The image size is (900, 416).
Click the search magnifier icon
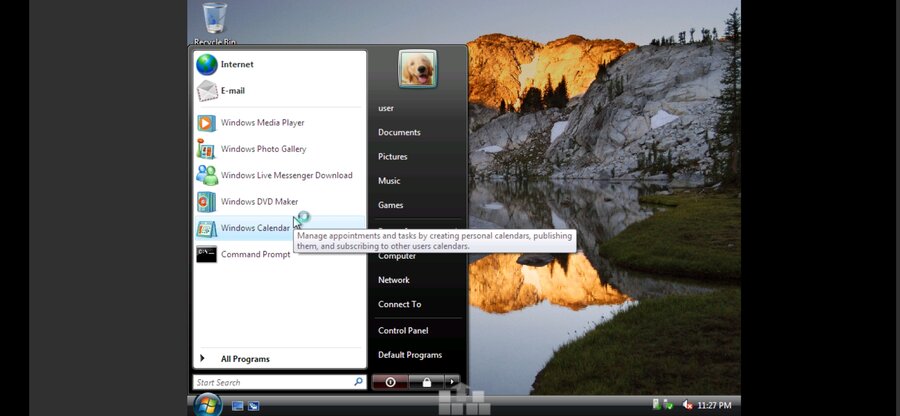tap(358, 382)
